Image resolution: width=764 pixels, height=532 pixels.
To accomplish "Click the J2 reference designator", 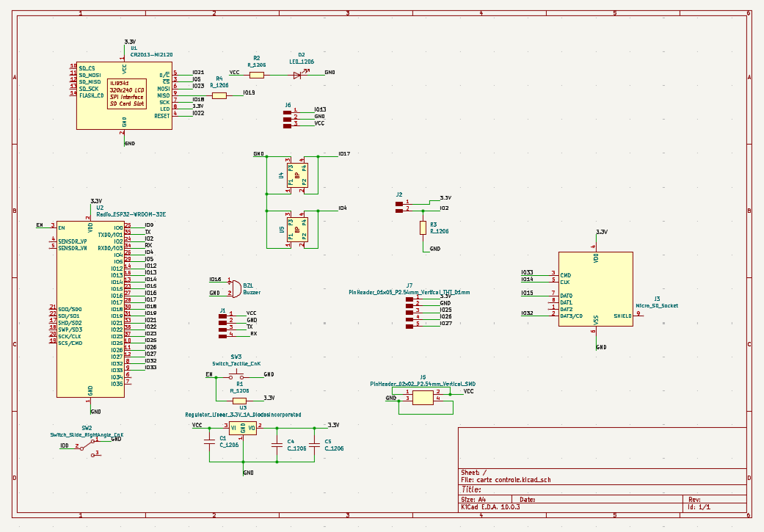I will (399, 194).
